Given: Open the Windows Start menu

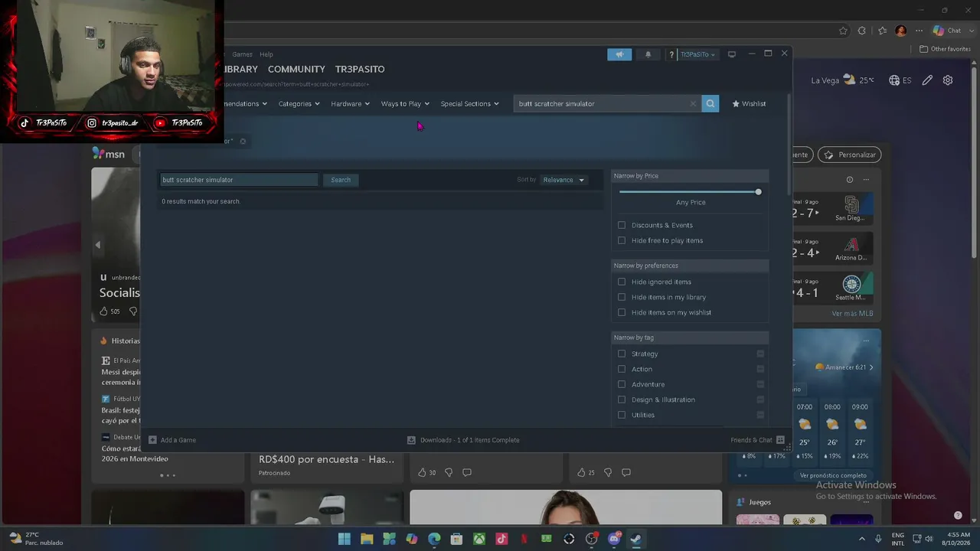Looking at the screenshot, I should pyautogui.click(x=345, y=539).
